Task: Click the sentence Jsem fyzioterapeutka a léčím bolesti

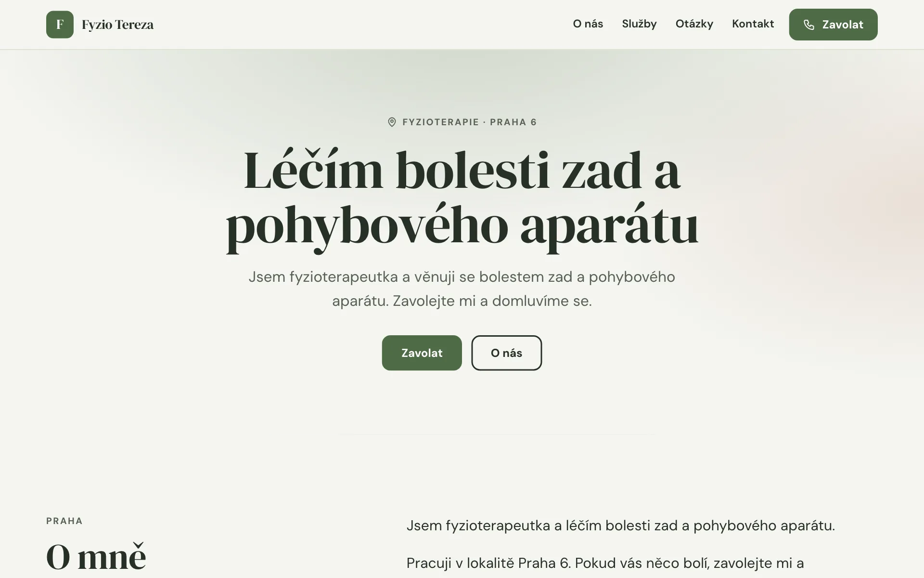Action: pos(620,525)
